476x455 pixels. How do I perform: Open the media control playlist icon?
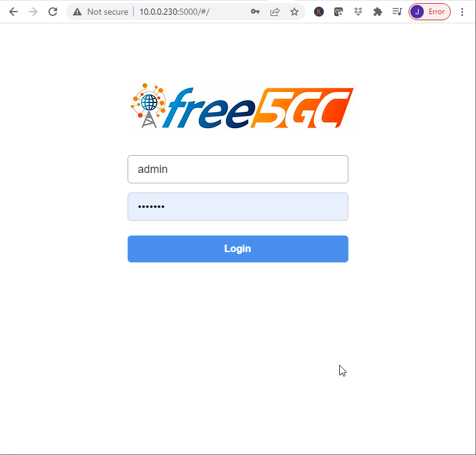397,12
